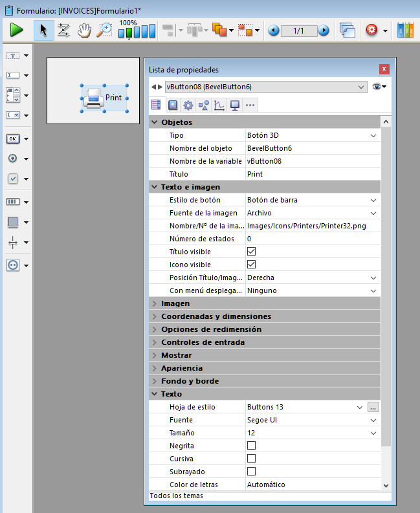
Task: Open the library books icon
Action: [405, 30]
